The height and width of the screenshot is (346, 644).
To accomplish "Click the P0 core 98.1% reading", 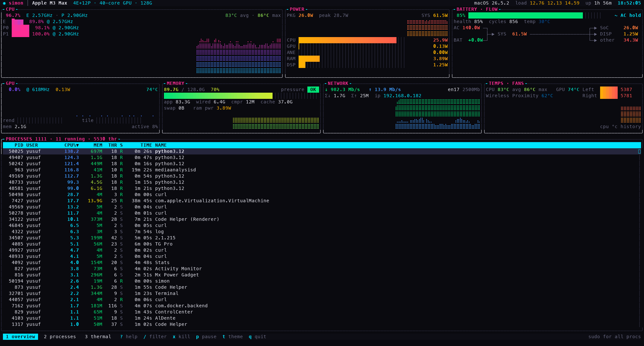I will [42, 28].
